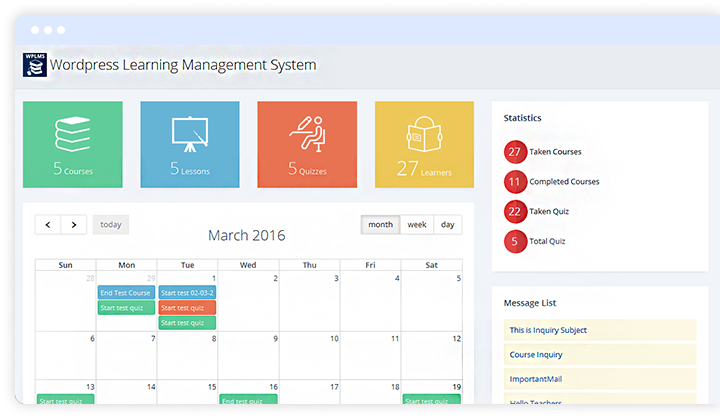Select the 'Sat' column header
Screen dimensions: 720x419
[432, 265]
